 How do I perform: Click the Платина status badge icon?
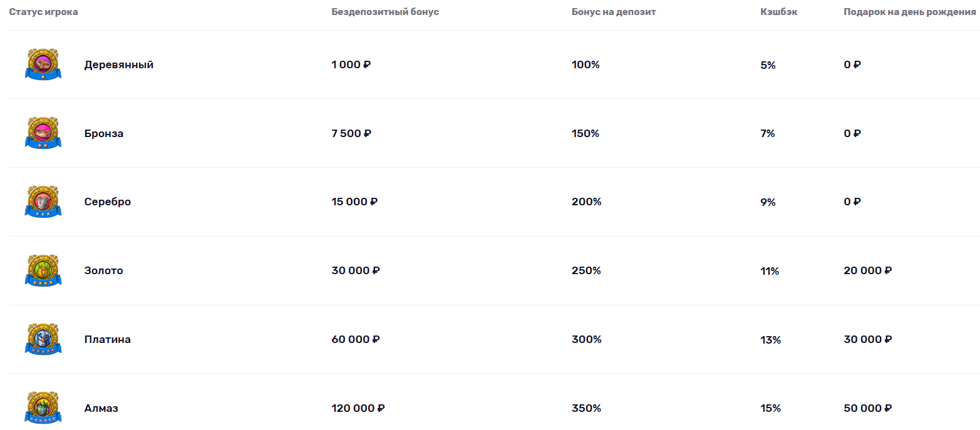point(43,339)
